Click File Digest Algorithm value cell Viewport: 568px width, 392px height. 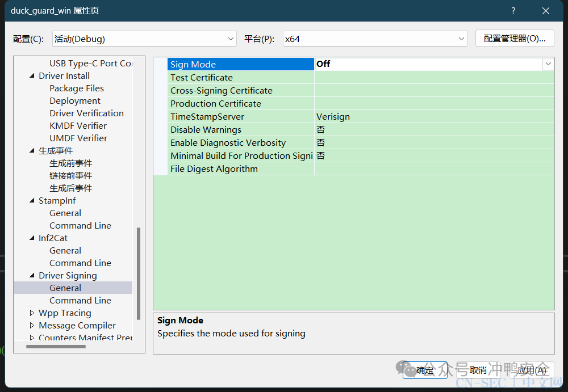click(x=435, y=168)
